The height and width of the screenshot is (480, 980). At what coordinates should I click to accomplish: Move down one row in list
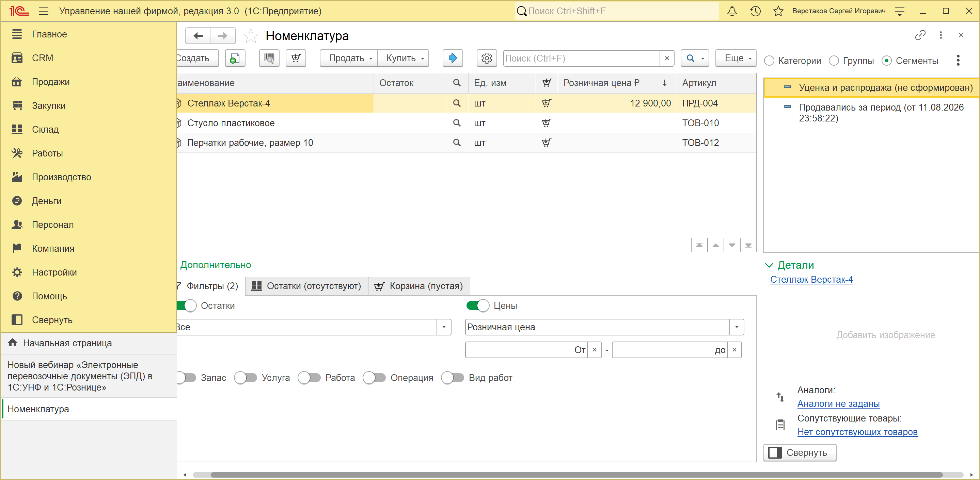732,245
